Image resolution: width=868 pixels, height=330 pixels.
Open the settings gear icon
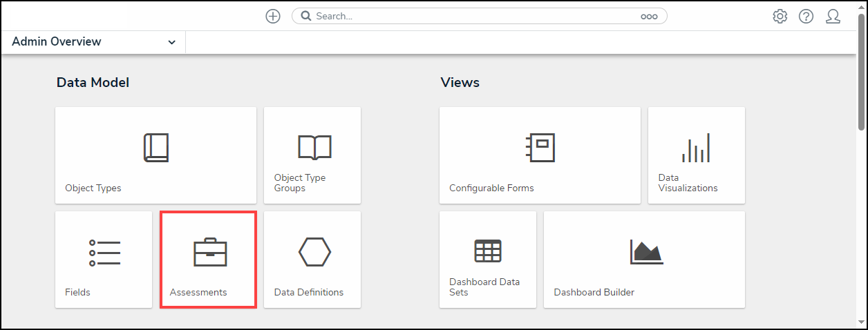(780, 16)
